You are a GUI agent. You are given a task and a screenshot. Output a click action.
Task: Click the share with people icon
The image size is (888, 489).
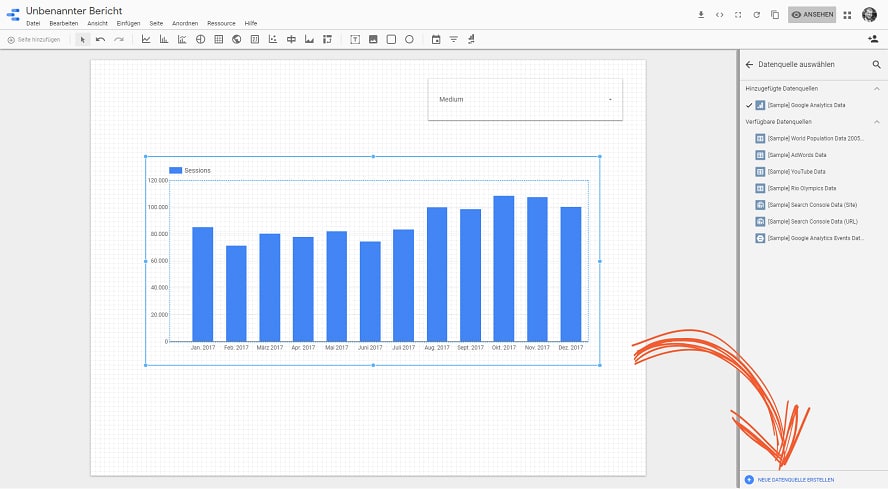873,40
